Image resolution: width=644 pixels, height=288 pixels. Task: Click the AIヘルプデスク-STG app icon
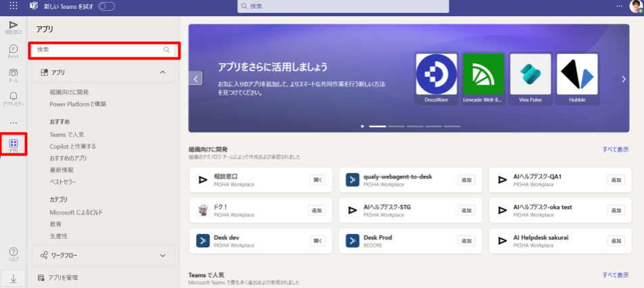tap(353, 210)
